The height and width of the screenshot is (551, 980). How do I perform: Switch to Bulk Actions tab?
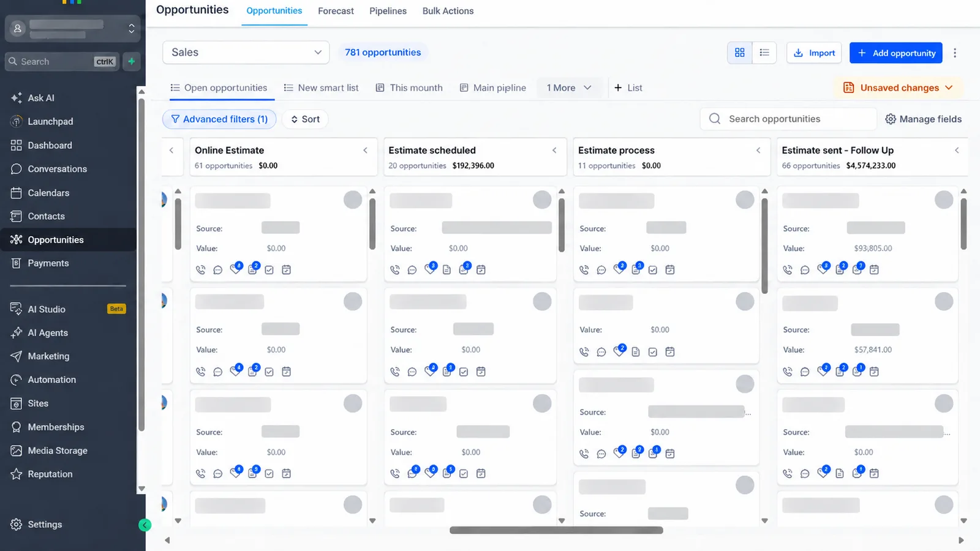click(x=448, y=11)
